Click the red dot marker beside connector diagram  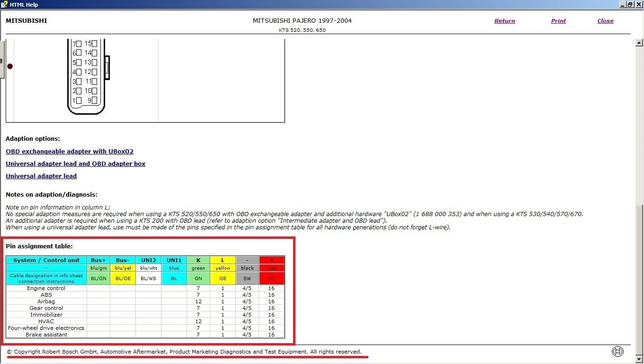(x=10, y=66)
